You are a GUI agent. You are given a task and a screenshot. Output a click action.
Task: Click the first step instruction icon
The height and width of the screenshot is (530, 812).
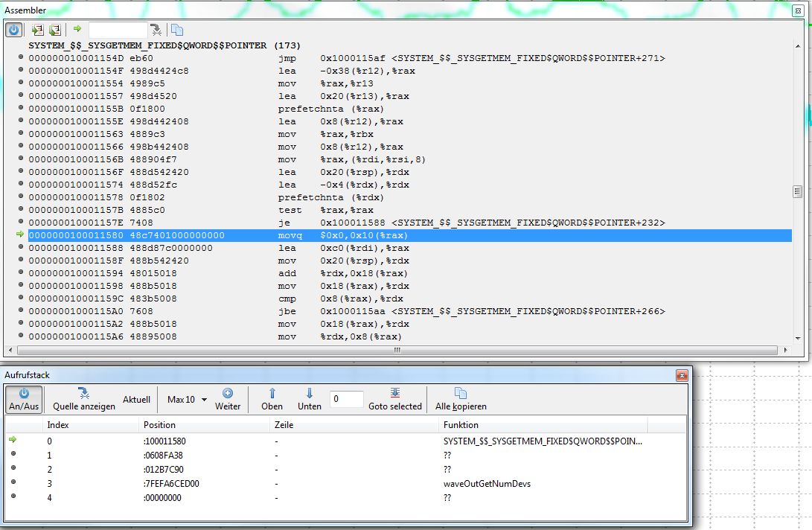tap(37, 30)
